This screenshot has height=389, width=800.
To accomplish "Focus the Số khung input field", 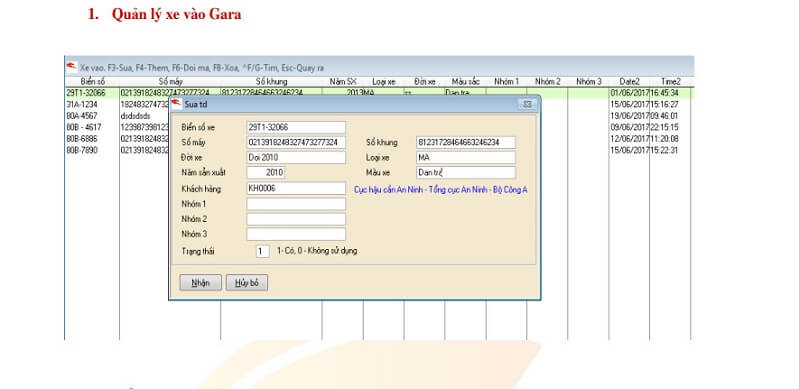I will point(466,142).
